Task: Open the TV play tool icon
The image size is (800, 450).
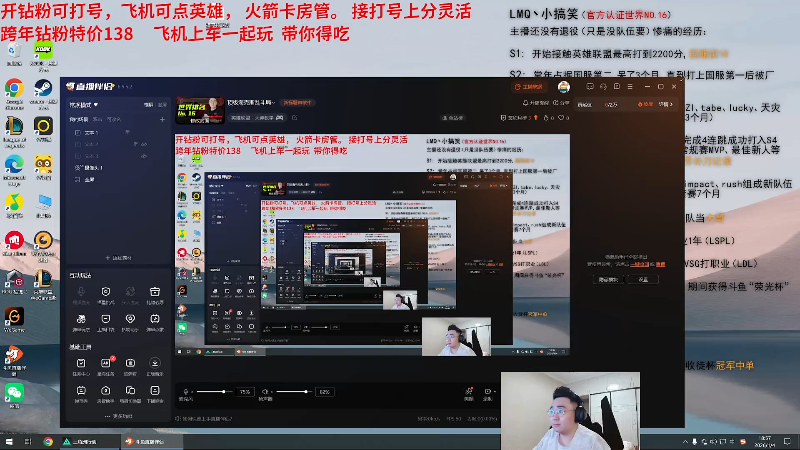Action: pos(155,319)
